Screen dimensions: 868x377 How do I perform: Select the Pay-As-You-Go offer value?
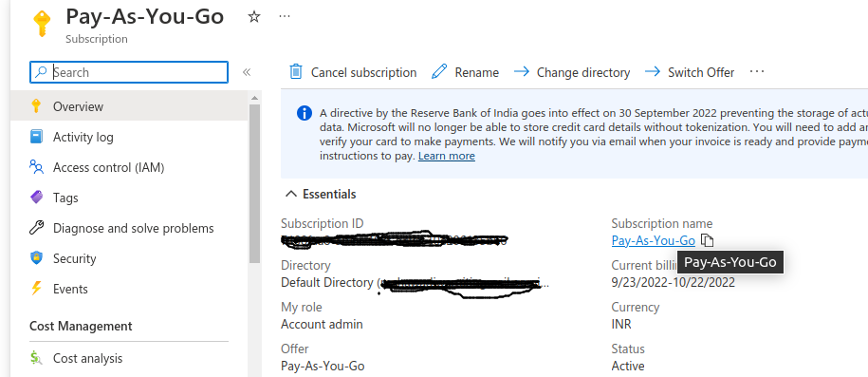pyautogui.click(x=323, y=366)
